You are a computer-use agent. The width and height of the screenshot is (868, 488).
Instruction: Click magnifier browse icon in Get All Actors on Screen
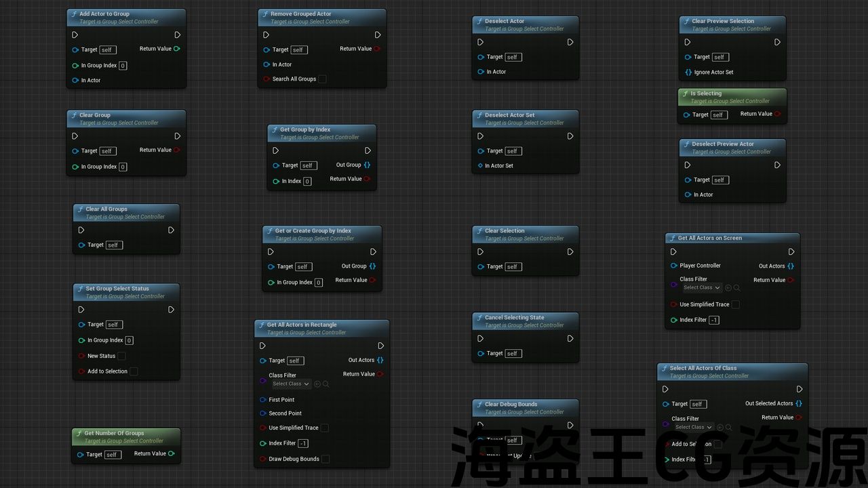pos(737,288)
